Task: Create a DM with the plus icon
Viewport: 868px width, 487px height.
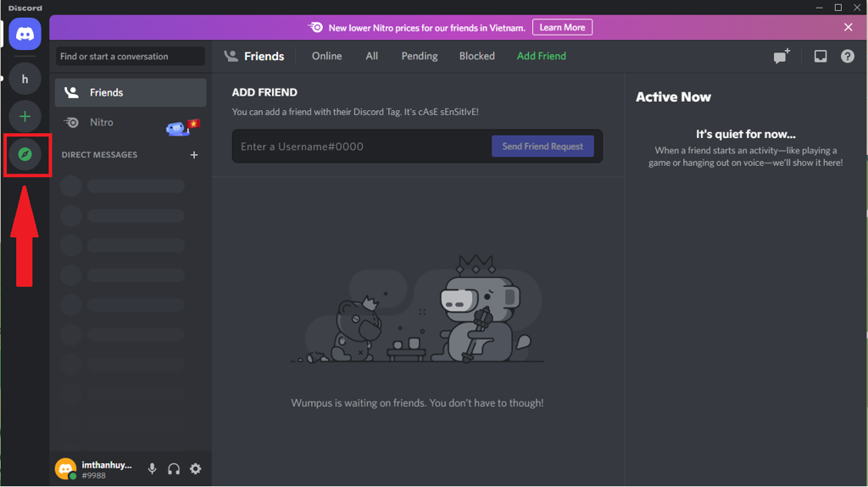Action: pos(194,155)
